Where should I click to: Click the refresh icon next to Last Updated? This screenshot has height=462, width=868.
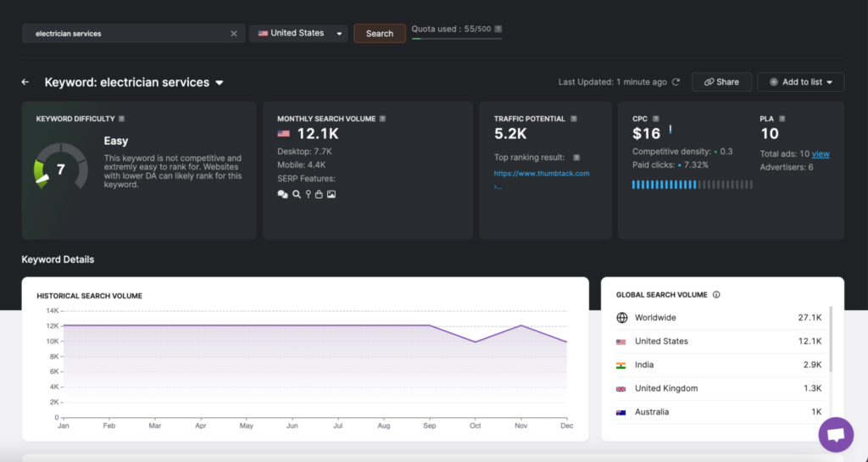click(x=676, y=82)
